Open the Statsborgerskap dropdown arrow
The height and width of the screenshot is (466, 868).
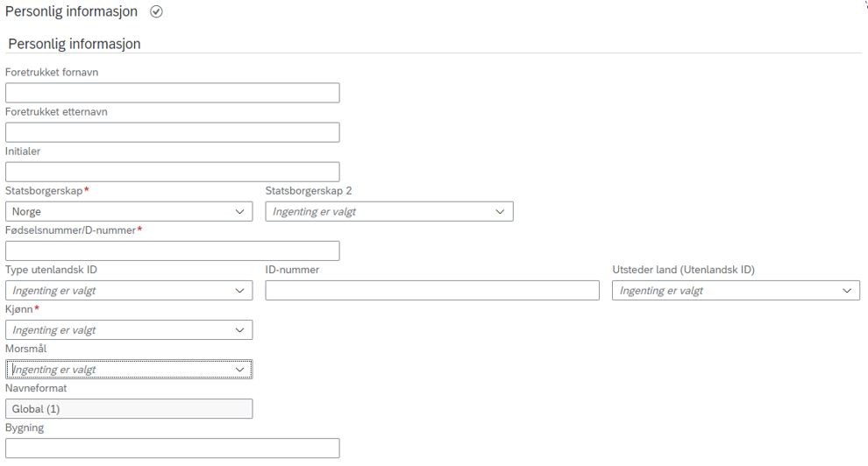[x=239, y=212]
